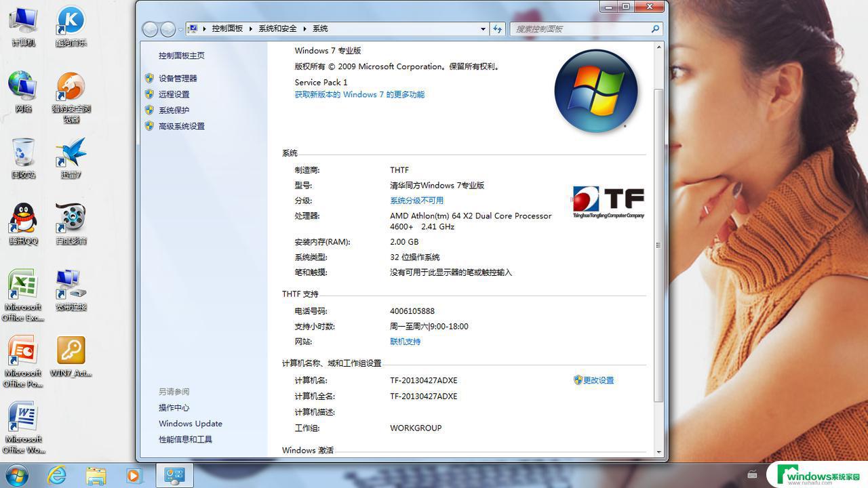Open Windows Update in the sidebar

click(191, 424)
